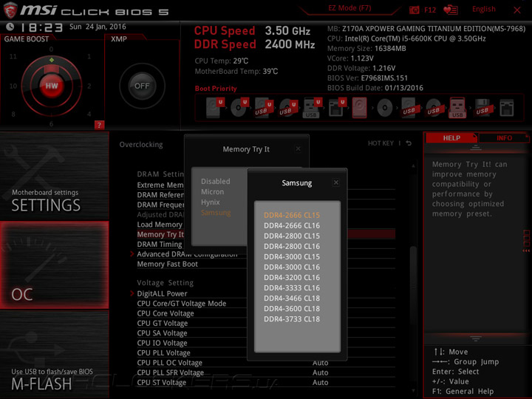The image size is (532, 399).
Task: Click Auto value for CPU ST Voltage
Action: [x=320, y=383]
